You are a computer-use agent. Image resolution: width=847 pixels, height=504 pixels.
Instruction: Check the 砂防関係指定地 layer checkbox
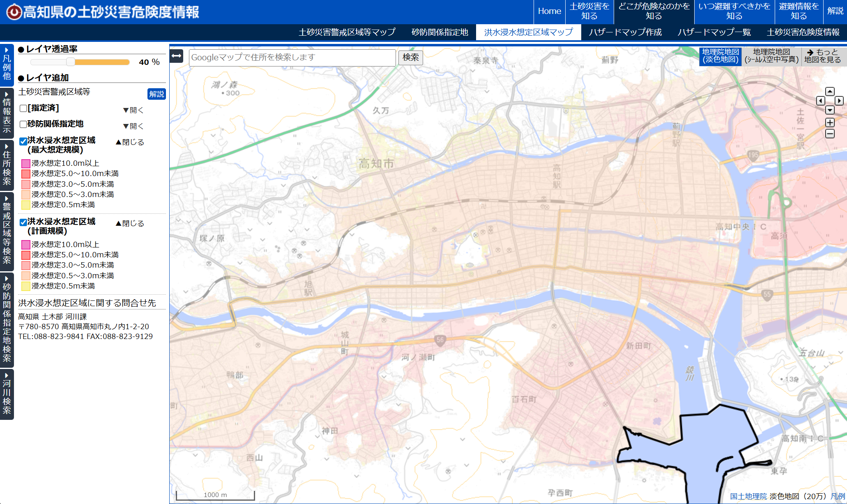point(23,124)
